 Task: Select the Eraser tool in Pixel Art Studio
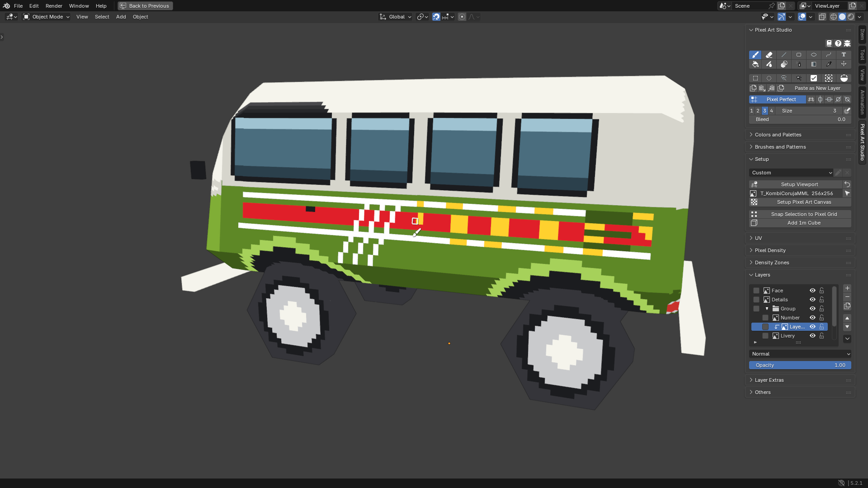(x=769, y=55)
